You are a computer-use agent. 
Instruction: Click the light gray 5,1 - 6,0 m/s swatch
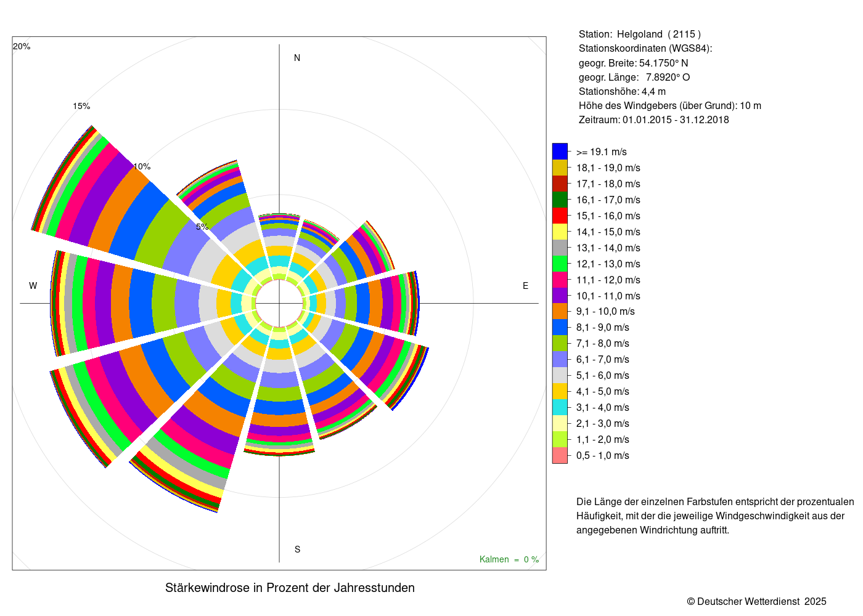point(560,375)
